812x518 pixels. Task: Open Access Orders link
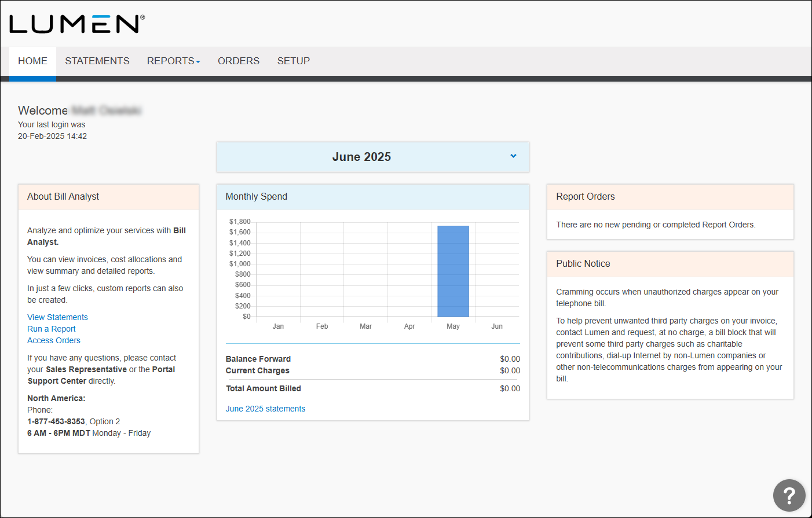[x=53, y=340]
